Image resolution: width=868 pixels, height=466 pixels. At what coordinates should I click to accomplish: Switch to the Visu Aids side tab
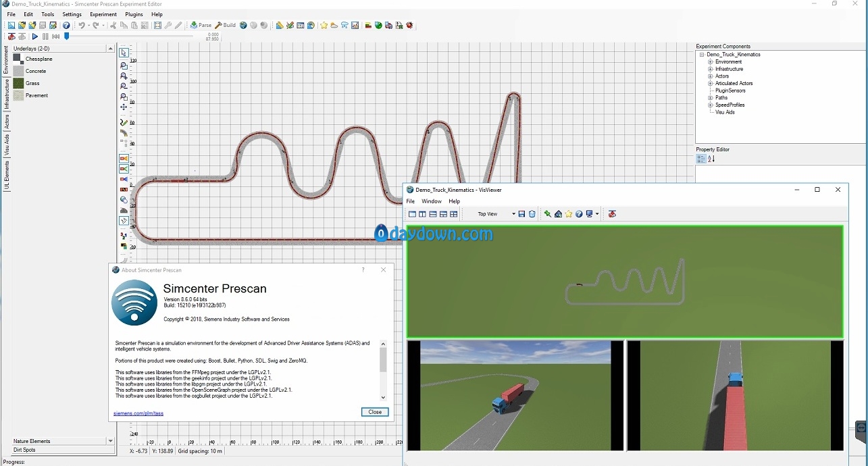tap(7, 145)
